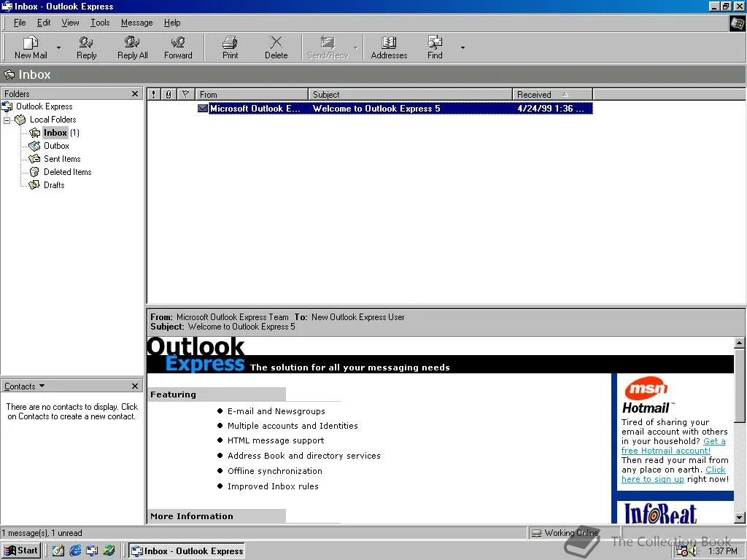Click the volume speaker tray icon

pyautogui.click(x=693, y=551)
